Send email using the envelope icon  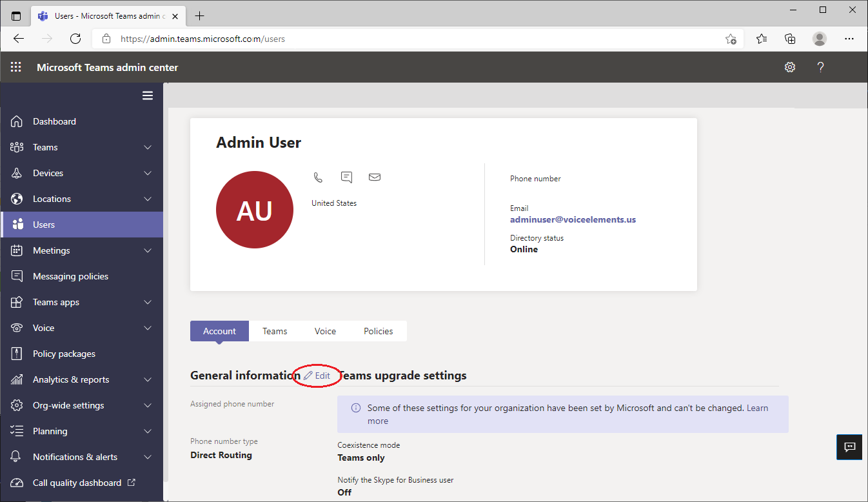click(375, 177)
